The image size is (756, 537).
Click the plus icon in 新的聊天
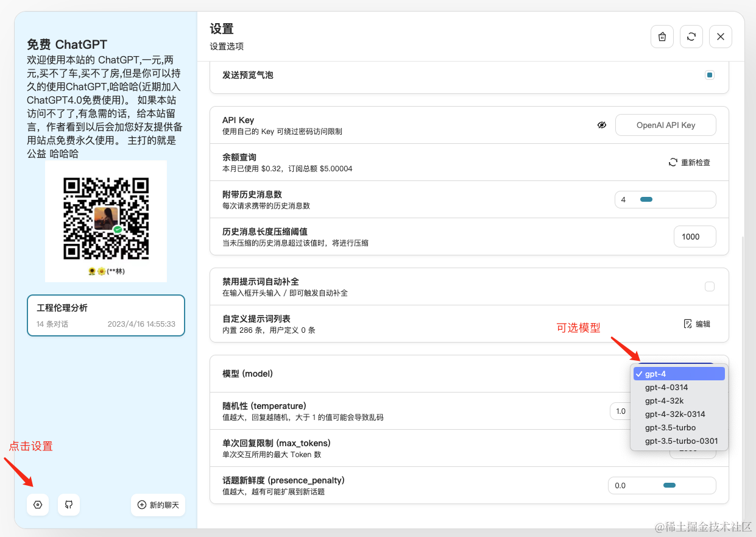coord(142,505)
